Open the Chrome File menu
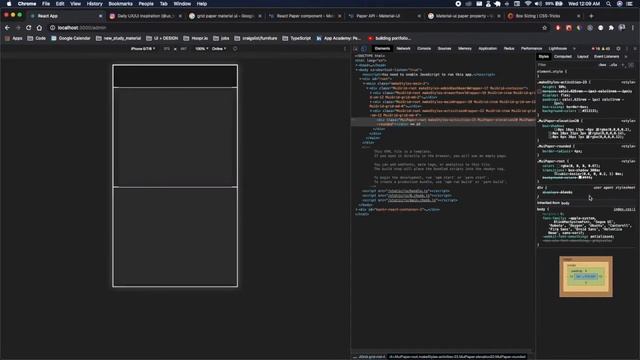This screenshot has width=640, height=360. point(46,4)
